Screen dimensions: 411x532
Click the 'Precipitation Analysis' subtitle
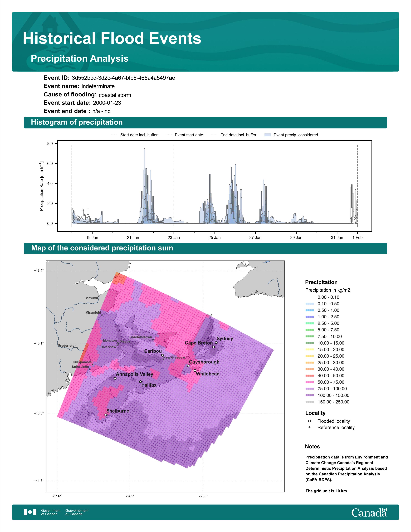tap(80, 59)
